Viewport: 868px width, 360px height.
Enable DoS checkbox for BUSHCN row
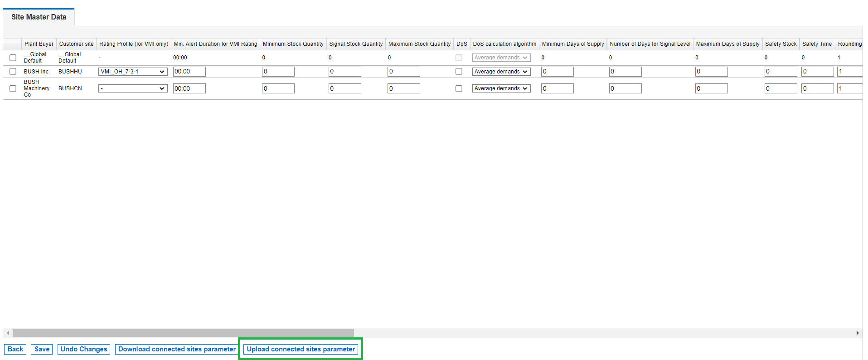459,88
